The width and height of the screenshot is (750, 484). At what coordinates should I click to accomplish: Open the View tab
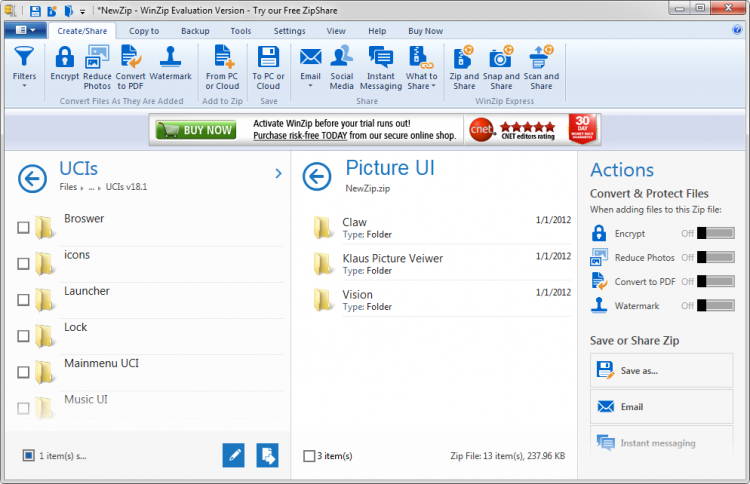pos(336,31)
